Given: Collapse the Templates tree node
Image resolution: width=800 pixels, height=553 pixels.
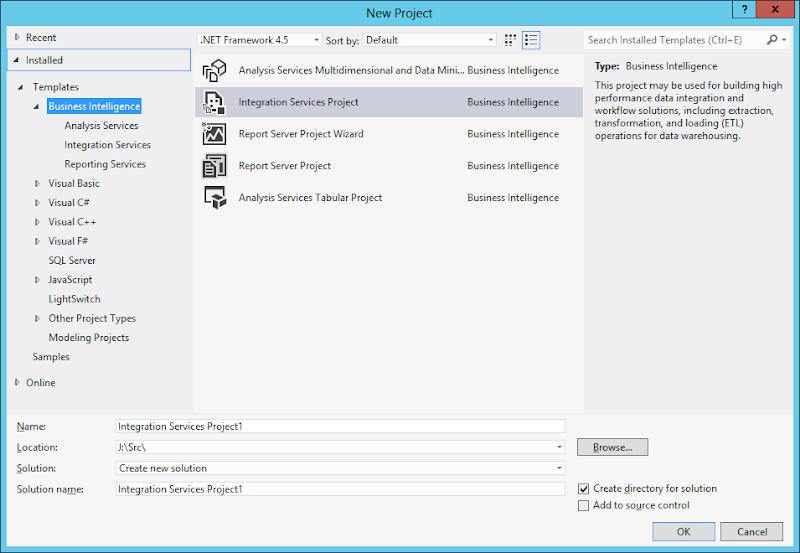Looking at the screenshot, I should pyautogui.click(x=21, y=87).
